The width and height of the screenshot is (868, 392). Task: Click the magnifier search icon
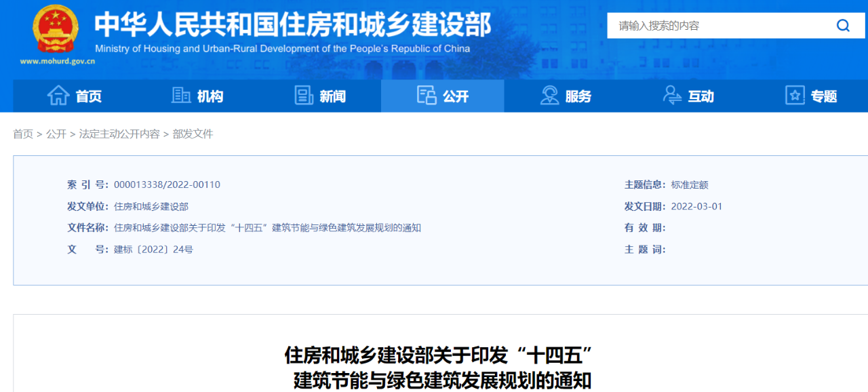843,26
